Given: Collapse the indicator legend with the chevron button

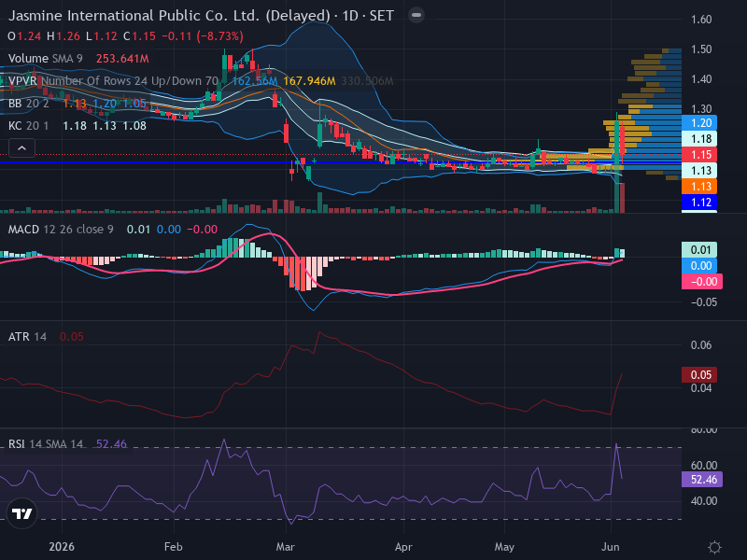Looking at the screenshot, I should 21,148.
